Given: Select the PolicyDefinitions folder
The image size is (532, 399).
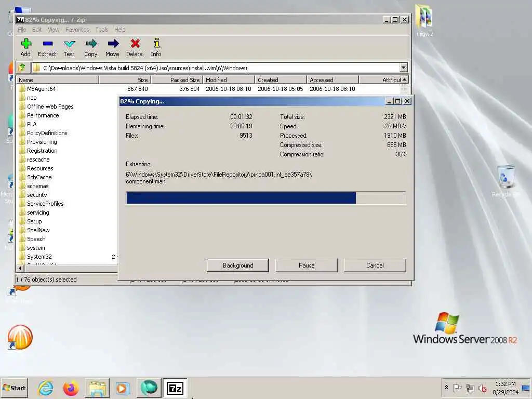Looking at the screenshot, I should coord(47,133).
